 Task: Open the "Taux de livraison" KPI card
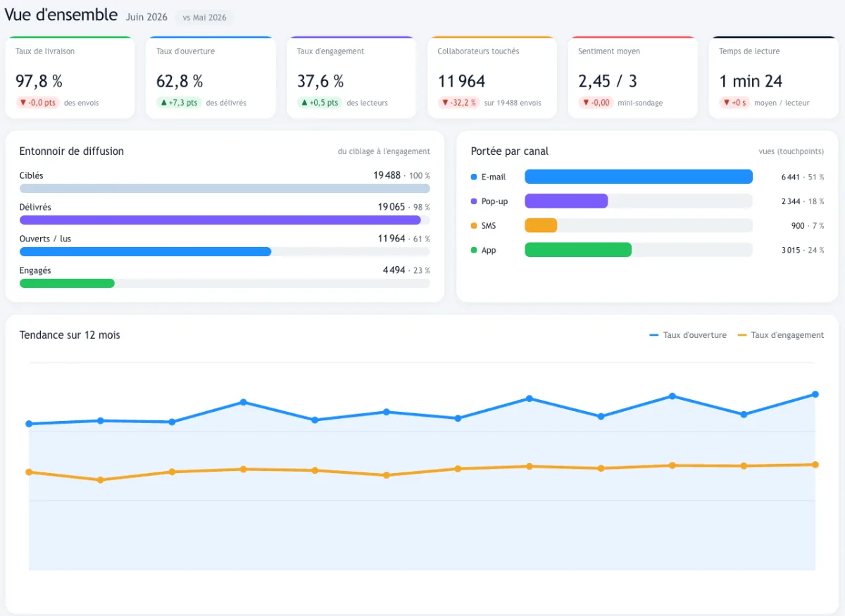click(x=70, y=77)
